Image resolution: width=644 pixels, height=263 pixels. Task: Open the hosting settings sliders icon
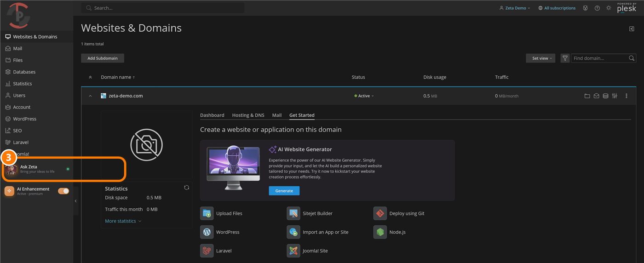(615, 96)
